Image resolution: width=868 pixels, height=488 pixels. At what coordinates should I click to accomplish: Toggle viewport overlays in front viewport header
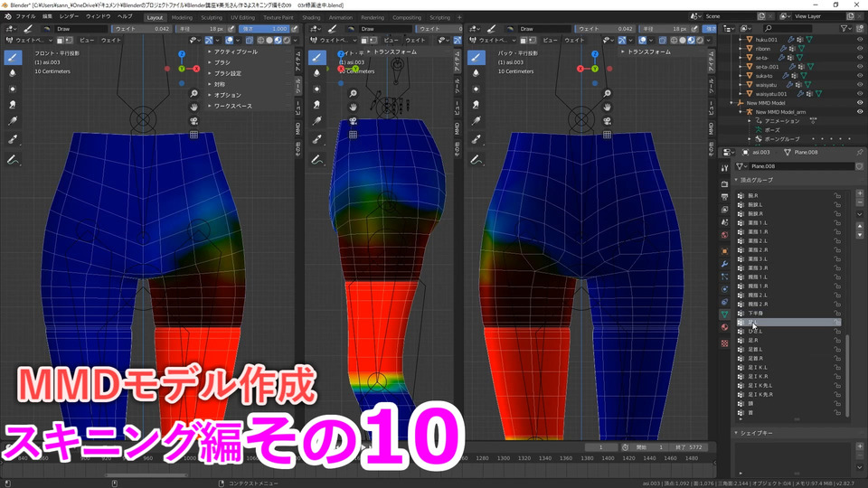pyautogui.click(x=229, y=41)
